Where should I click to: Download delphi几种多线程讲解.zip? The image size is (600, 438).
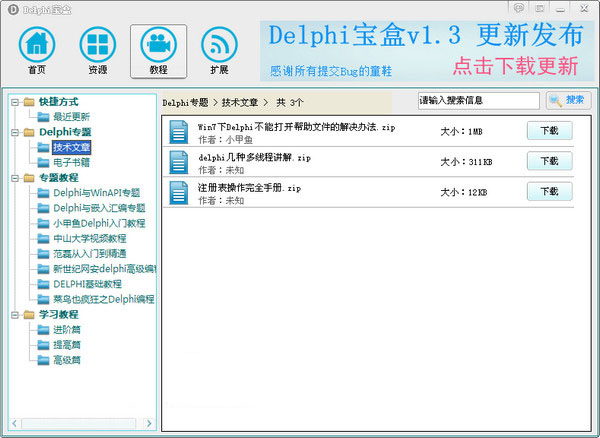pyautogui.click(x=549, y=161)
